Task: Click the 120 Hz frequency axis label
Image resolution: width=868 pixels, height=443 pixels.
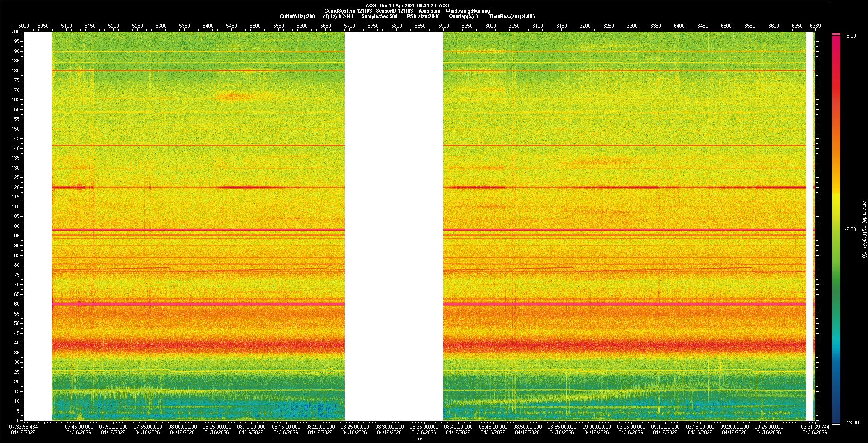Action: [x=16, y=187]
